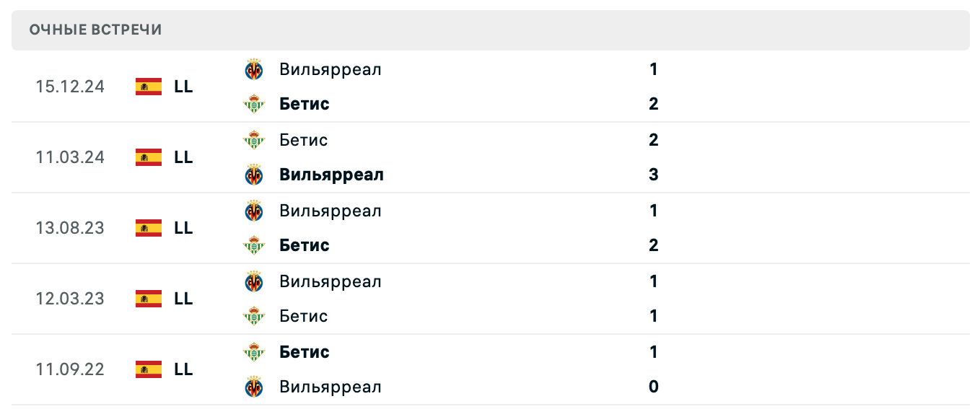Click the LL league label for 12.03.23
980x417 pixels.
[x=183, y=299]
